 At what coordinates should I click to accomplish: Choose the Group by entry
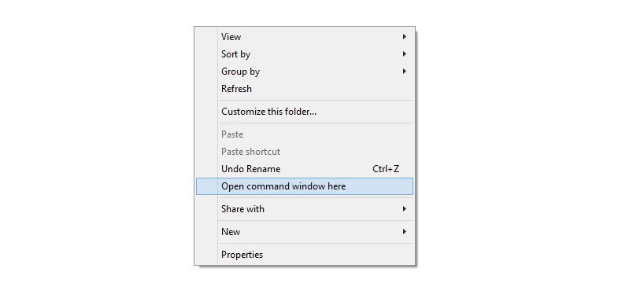coord(305,72)
